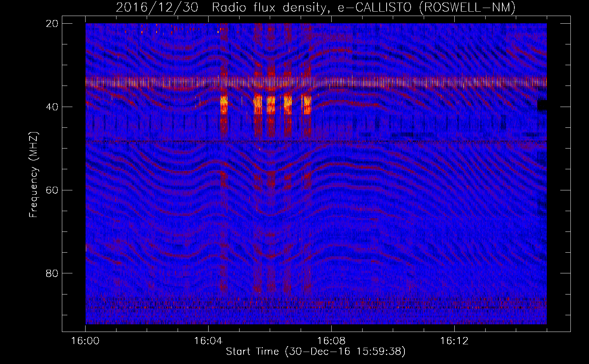589x364 pixels.
Task: Click the '80' frequency tick label
Action: [x=52, y=273]
